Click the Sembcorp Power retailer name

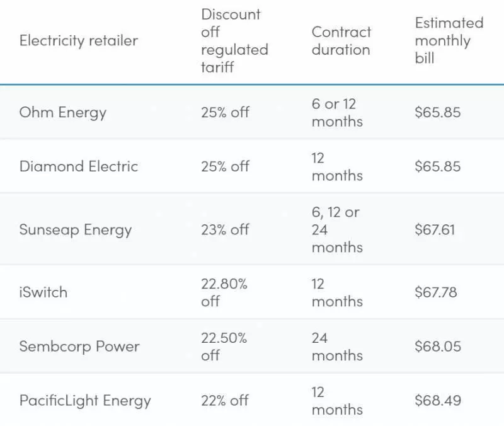click(79, 346)
